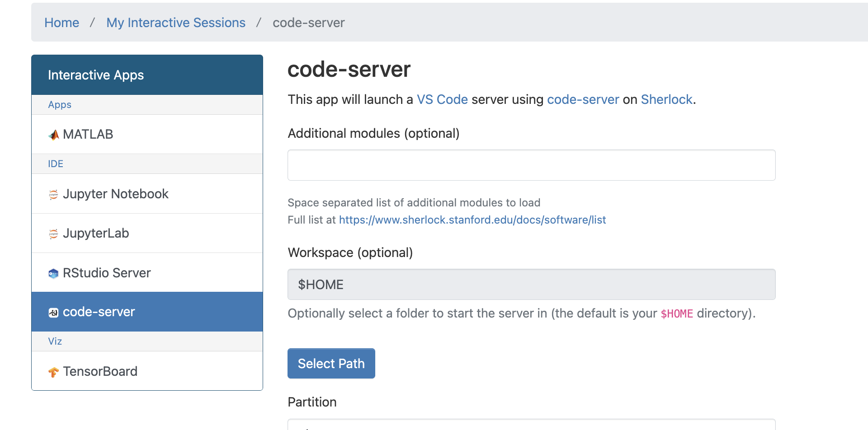The height and width of the screenshot is (430, 868).
Task: Click the Additional modules input field
Action: [x=531, y=165]
